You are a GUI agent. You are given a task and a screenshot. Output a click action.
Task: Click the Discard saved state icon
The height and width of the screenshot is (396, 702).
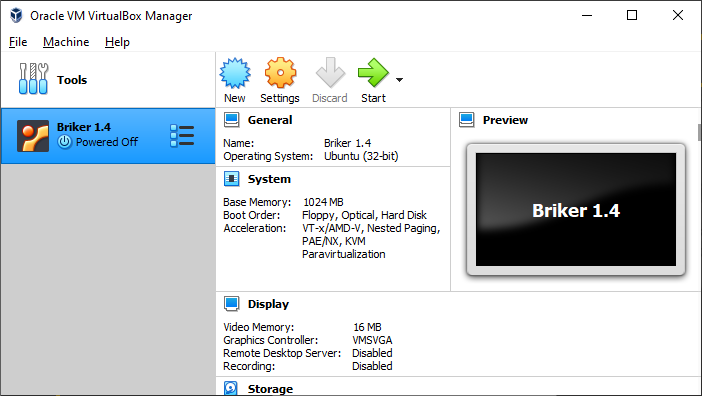pos(330,72)
